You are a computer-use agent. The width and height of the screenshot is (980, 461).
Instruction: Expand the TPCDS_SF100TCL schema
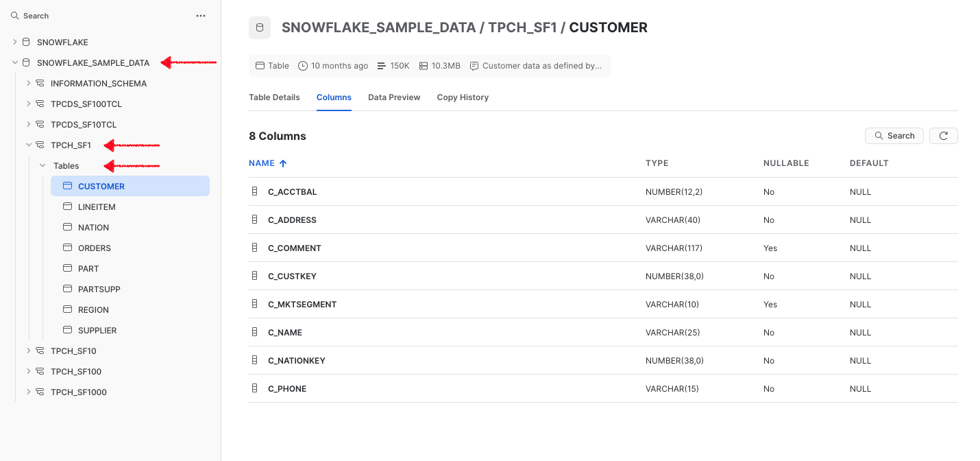[29, 104]
